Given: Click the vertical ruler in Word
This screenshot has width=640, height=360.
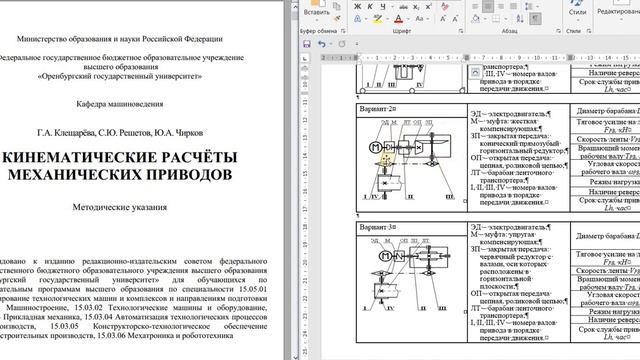Looking at the screenshot, I should 305,212.
